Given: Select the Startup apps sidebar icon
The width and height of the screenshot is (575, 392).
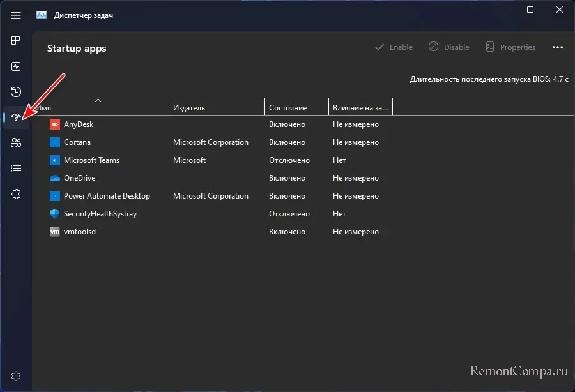Looking at the screenshot, I should [16, 117].
